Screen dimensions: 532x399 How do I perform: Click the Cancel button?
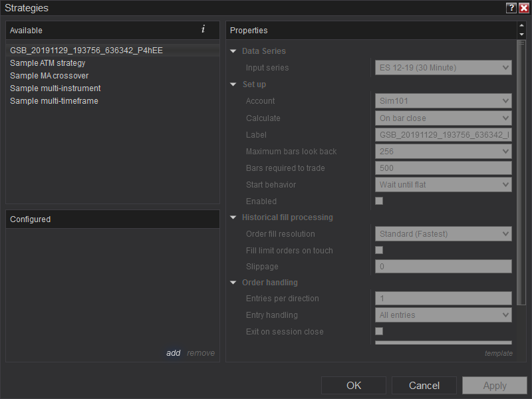[x=424, y=386]
